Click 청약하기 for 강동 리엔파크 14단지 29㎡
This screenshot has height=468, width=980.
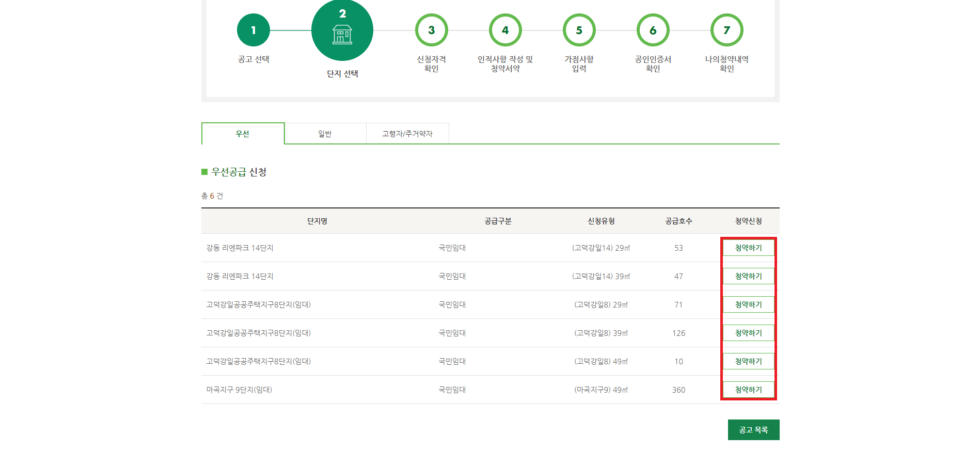(x=748, y=248)
